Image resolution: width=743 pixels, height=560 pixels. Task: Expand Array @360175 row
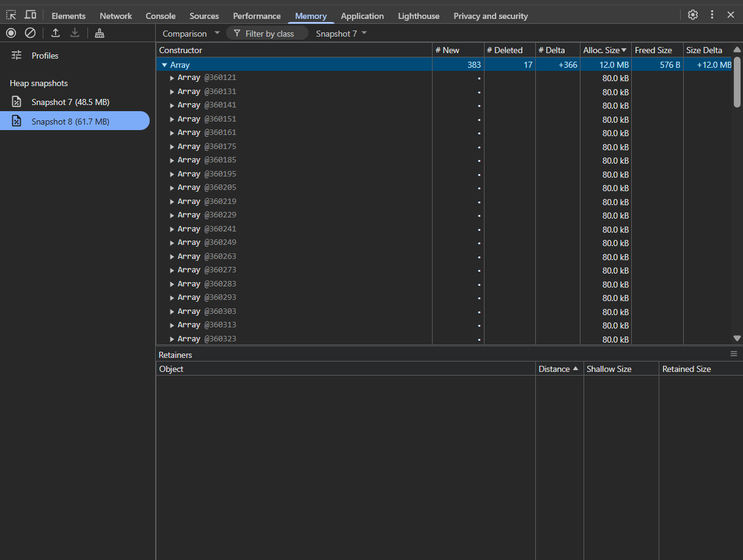tap(172, 147)
